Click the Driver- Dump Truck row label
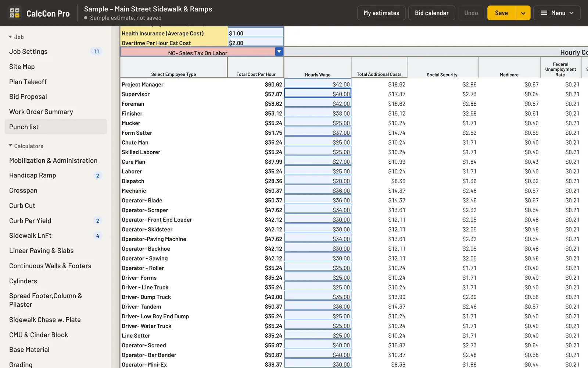Screen dimensions: 588x368 point(146,297)
